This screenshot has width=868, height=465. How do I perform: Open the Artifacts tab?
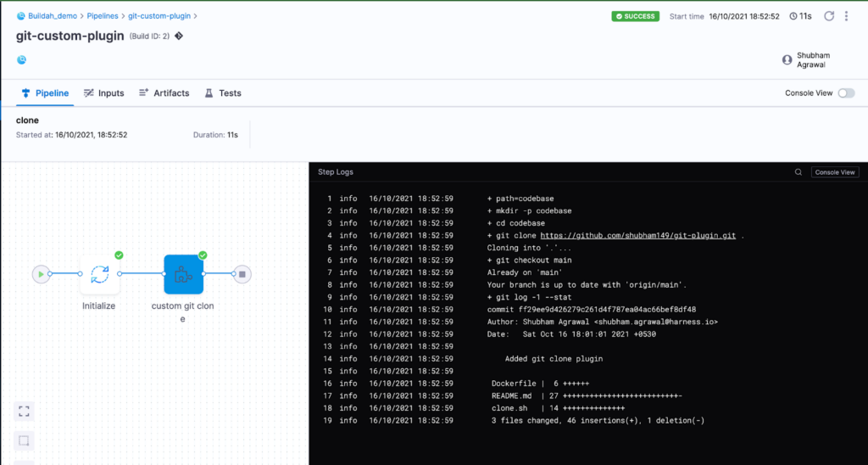164,93
